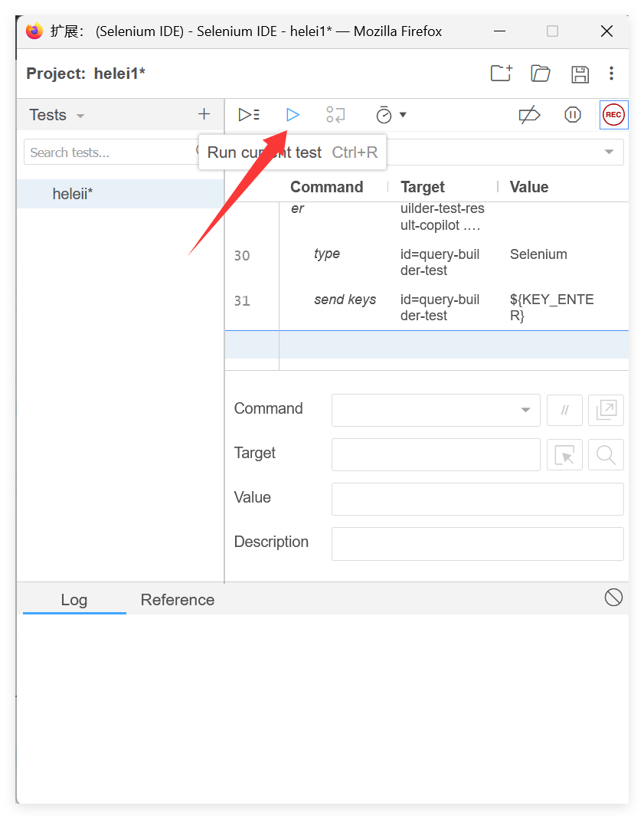Switch to the Log tab
644x819 pixels.
tap(74, 600)
